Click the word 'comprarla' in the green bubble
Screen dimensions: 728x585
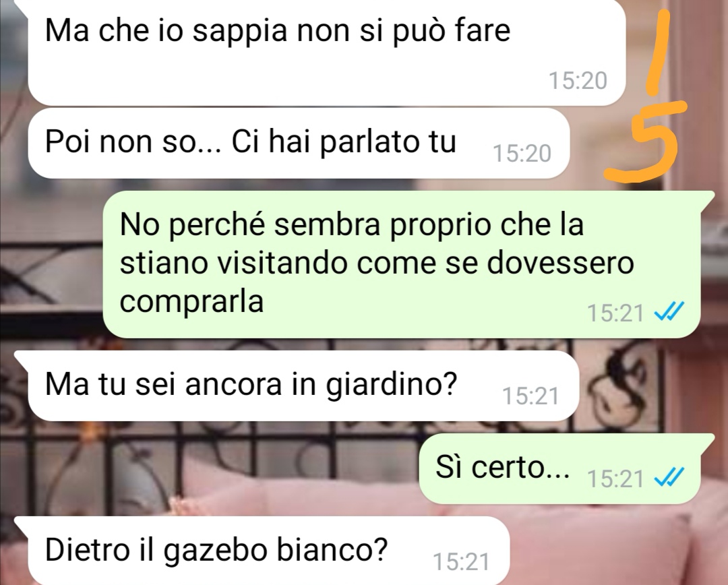(x=191, y=303)
